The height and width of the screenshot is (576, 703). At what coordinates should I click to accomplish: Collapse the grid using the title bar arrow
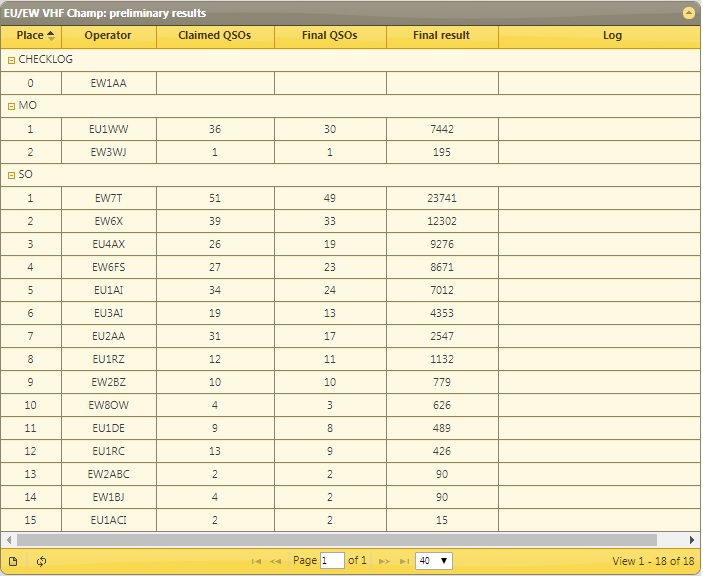(x=688, y=13)
